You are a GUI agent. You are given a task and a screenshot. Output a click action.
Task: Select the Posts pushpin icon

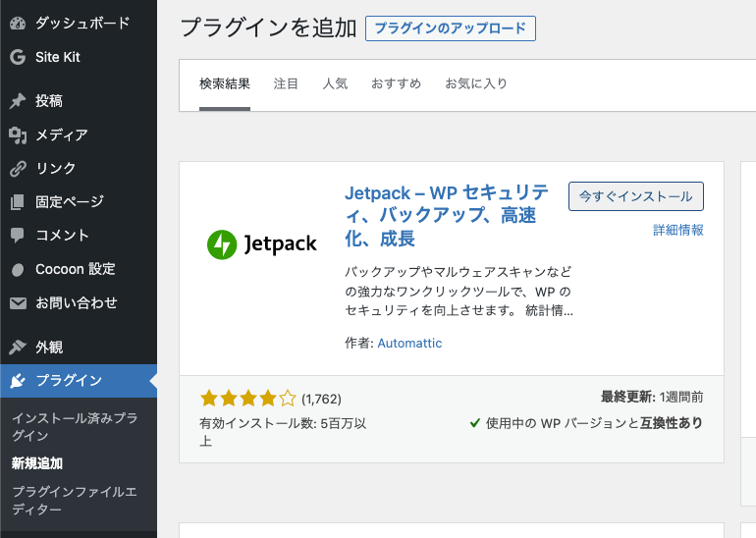pyautogui.click(x=18, y=101)
